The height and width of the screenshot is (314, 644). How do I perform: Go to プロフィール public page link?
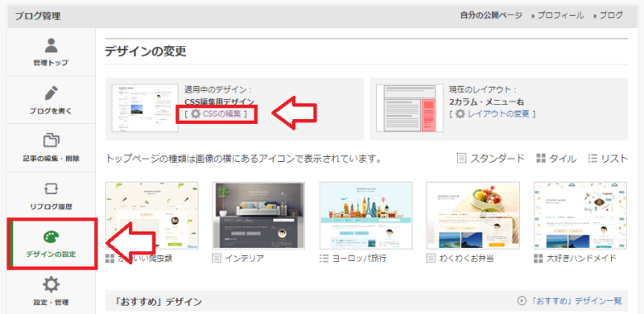(560, 15)
